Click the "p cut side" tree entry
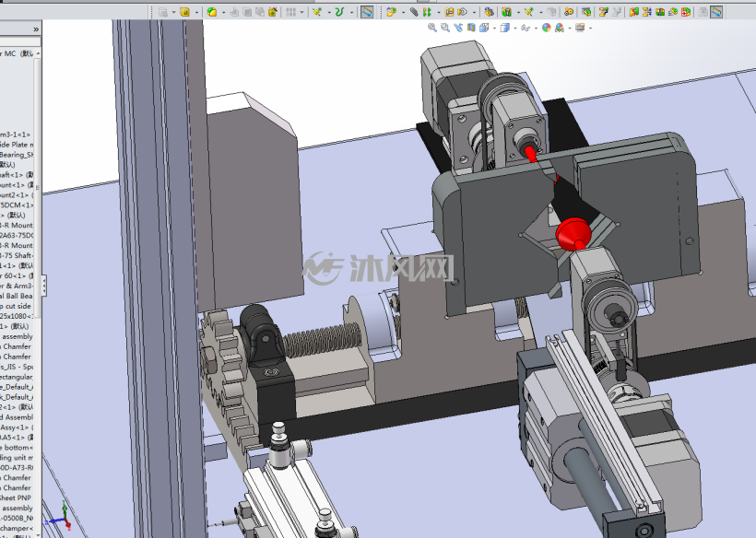756x538 pixels. (x=16, y=306)
